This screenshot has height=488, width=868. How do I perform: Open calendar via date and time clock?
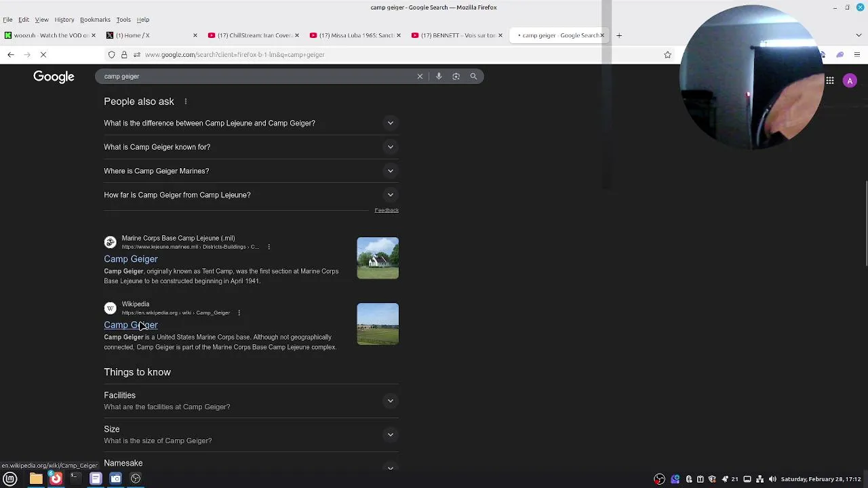[821, 479]
